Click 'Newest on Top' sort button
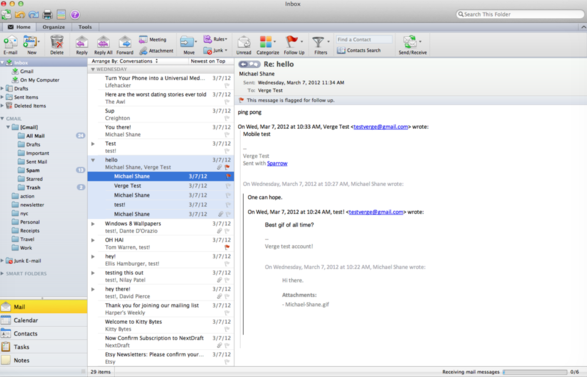Image resolution: width=587 pixels, height=377 pixels. (x=208, y=61)
